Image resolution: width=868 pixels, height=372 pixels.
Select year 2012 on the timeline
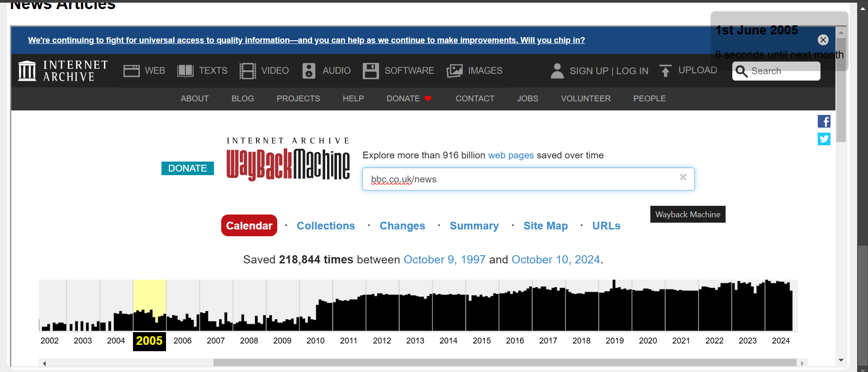click(x=382, y=341)
